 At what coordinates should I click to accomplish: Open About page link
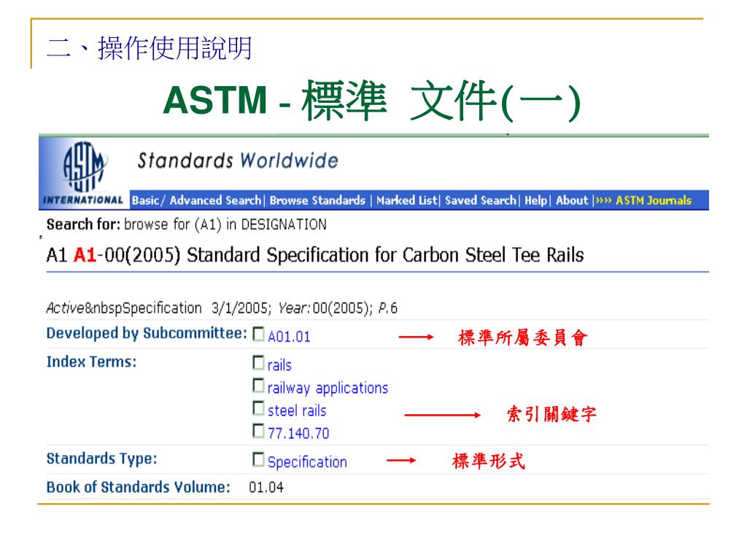[x=572, y=201]
